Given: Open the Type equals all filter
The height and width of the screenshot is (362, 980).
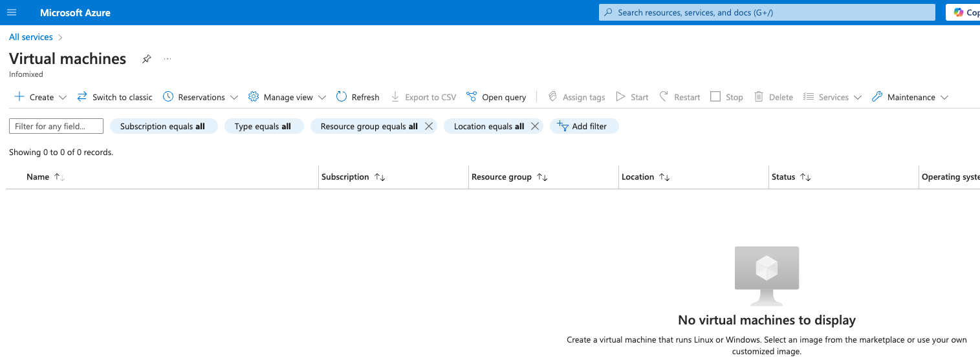Looking at the screenshot, I should point(264,126).
